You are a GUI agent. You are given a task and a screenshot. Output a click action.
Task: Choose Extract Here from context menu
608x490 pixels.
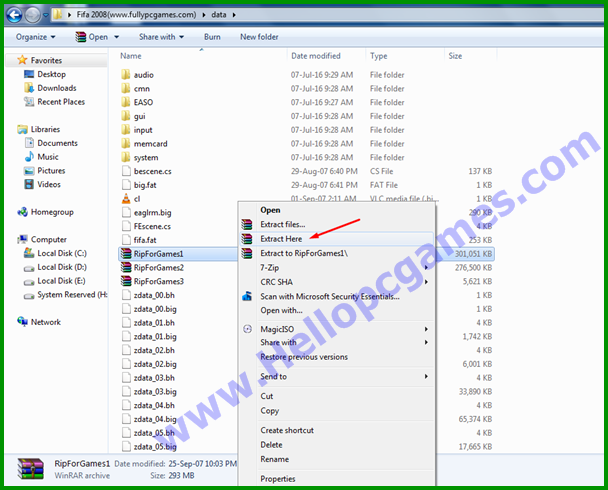tap(281, 238)
